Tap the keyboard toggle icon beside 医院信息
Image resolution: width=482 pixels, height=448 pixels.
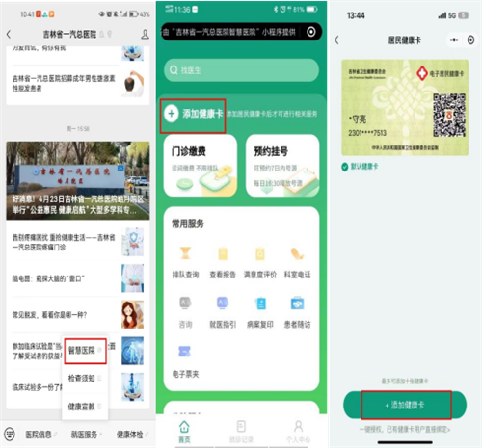click(x=10, y=434)
